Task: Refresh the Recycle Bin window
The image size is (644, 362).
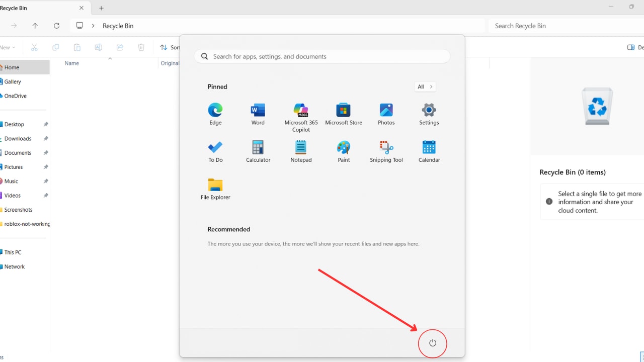Action: tap(56, 26)
